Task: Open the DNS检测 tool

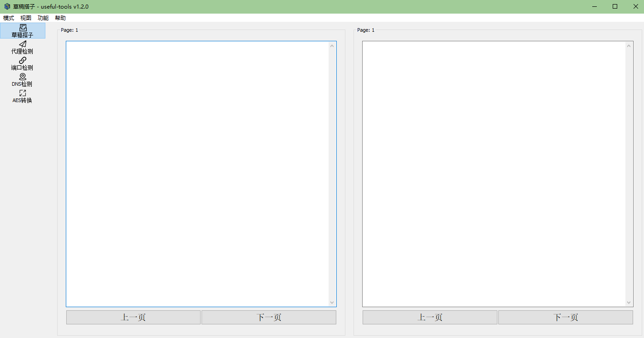Action: (23, 80)
